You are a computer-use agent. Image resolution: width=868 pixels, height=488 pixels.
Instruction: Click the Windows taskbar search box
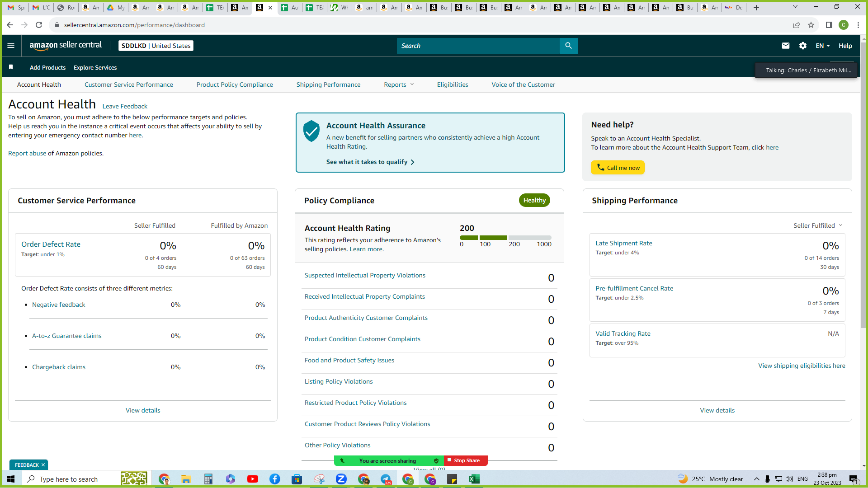(86, 479)
